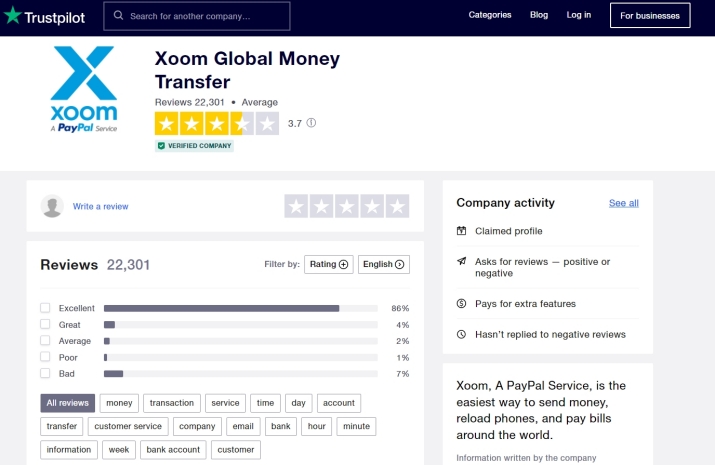This screenshot has width=715, height=465.
Task: Select the first empty review star
Action: 296,206
